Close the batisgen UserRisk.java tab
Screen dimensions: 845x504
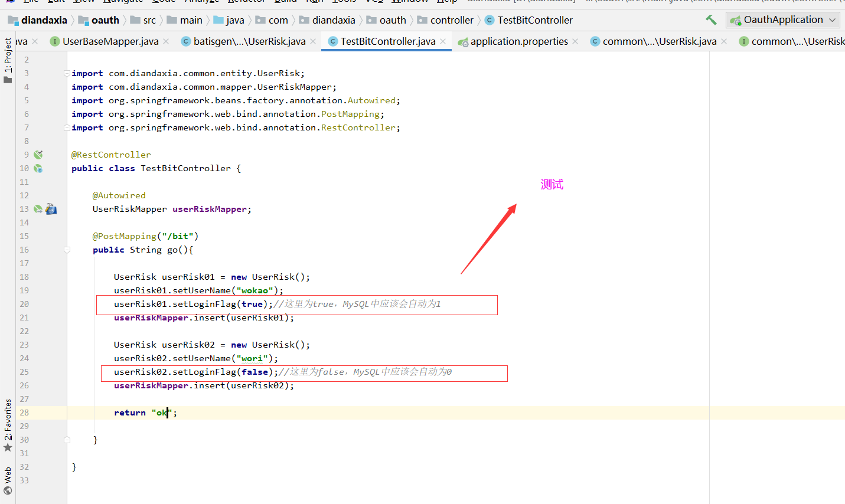pyautogui.click(x=313, y=41)
